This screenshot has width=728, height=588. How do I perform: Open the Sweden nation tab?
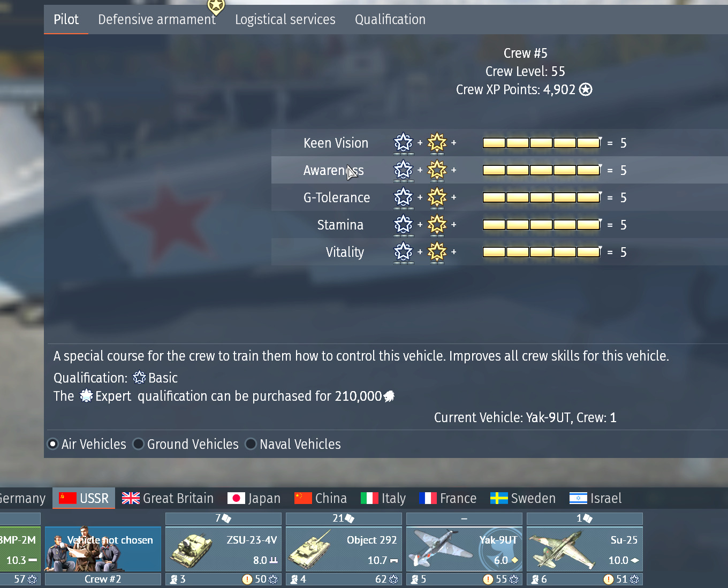(x=523, y=498)
